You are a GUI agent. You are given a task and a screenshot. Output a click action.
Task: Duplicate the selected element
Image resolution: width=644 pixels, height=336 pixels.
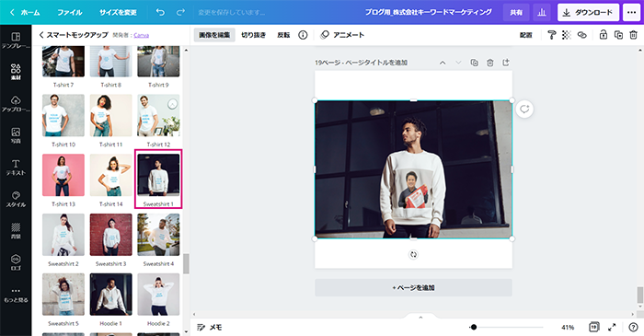coord(618,35)
